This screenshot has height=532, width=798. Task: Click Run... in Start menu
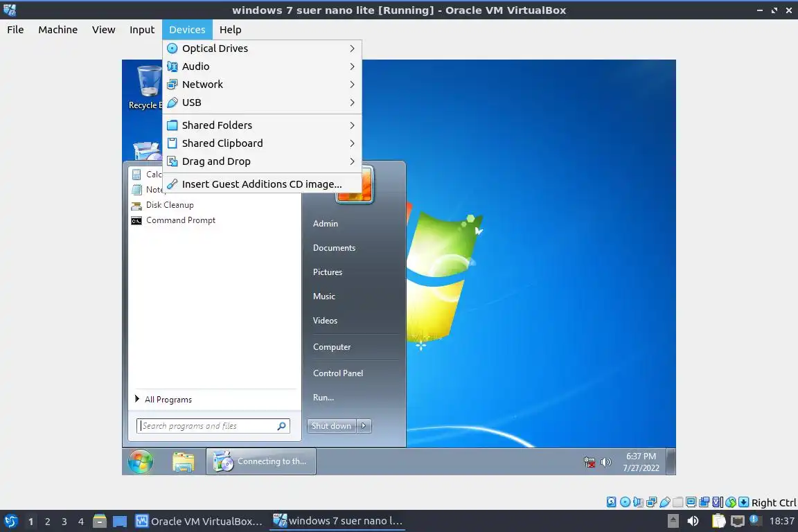point(323,398)
